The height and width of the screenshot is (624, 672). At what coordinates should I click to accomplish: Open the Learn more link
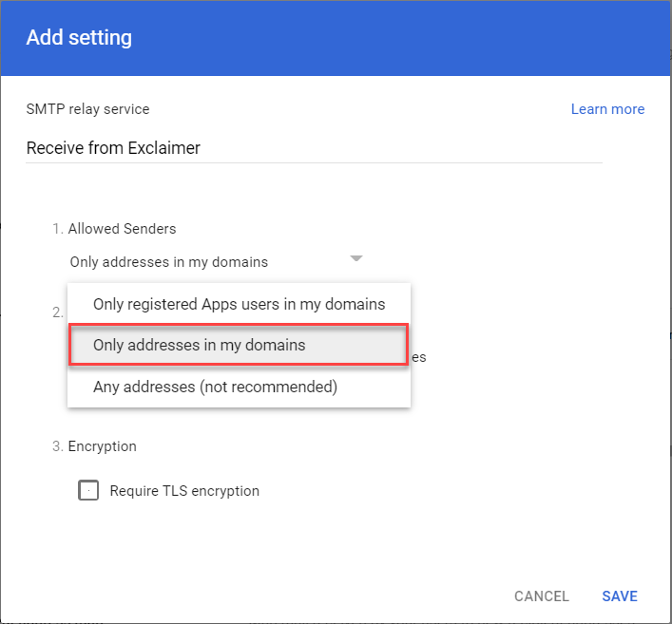coord(607,109)
